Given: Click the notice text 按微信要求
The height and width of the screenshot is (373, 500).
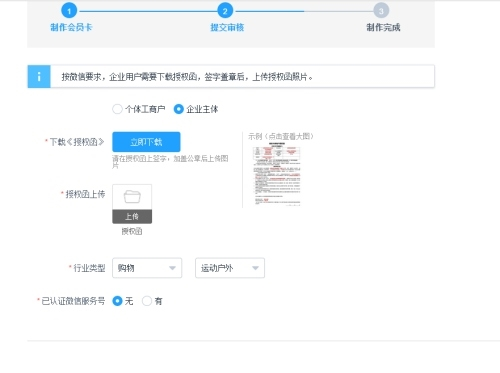Looking at the screenshot, I should coord(187,77).
